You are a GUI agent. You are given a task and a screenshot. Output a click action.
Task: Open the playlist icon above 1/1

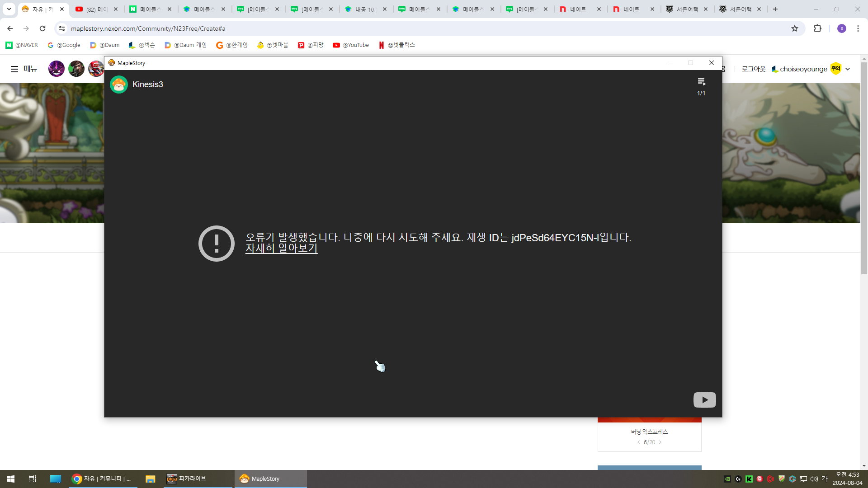(701, 82)
